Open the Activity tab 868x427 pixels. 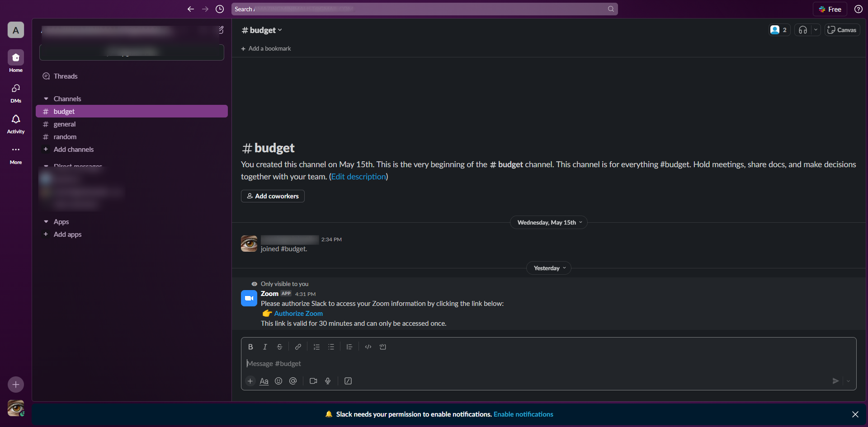[x=16, y=123]
